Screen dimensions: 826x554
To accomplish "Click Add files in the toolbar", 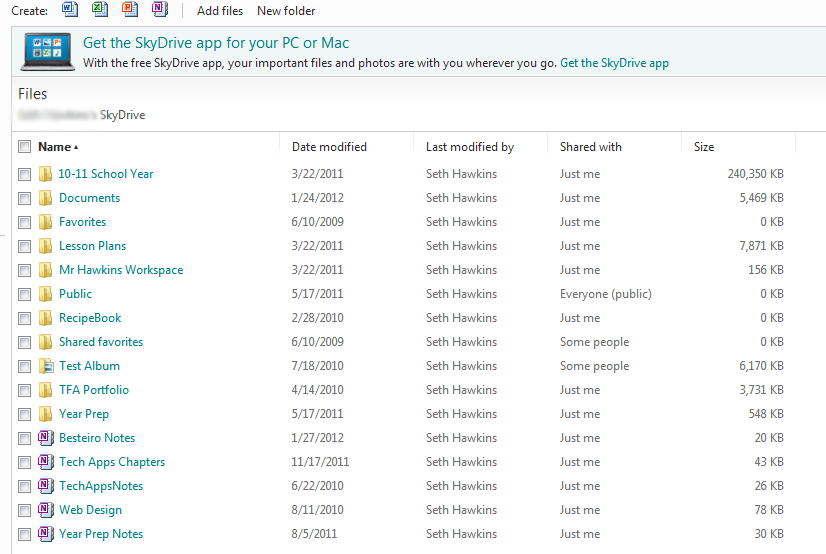I will click(220, 11).
